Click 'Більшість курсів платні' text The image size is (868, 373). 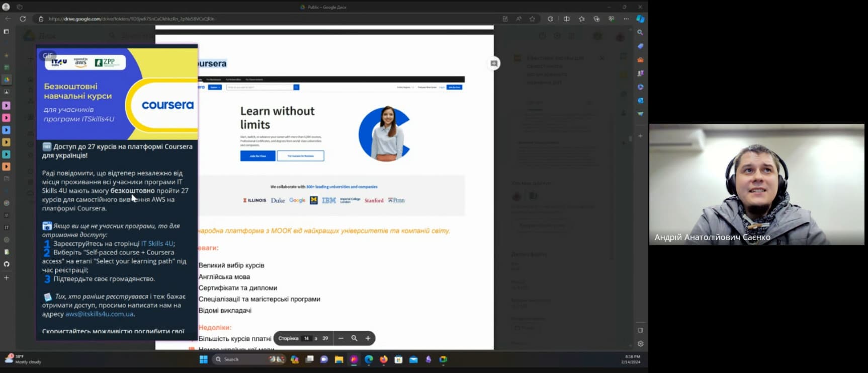pyautogui.click(x=235, y=339)
